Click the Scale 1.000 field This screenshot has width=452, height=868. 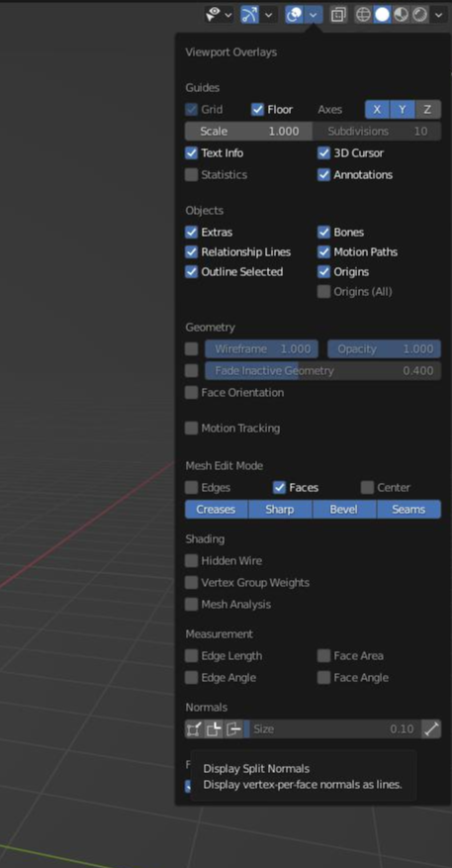tap(248, 132)
